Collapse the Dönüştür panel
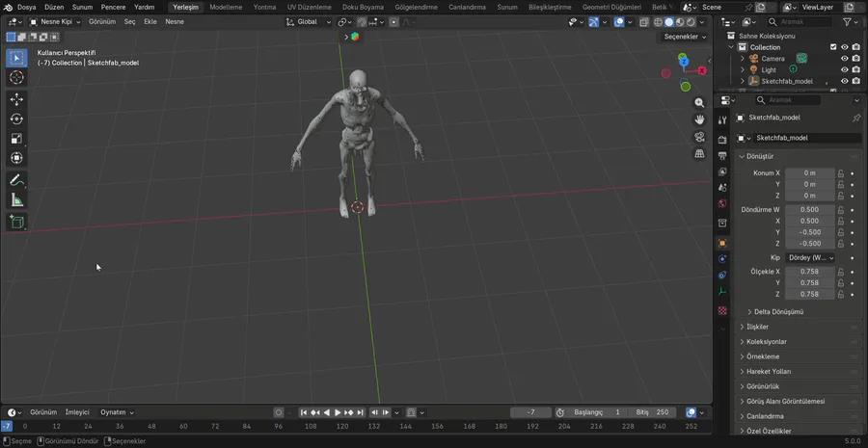Viewport: 868px width, 448px height. (760, 156)
